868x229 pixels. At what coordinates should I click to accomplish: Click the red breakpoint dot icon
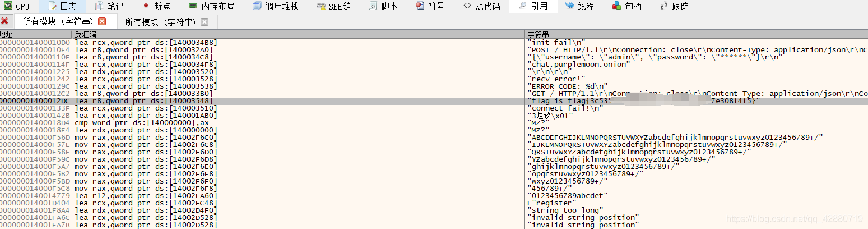coord(146,6)
